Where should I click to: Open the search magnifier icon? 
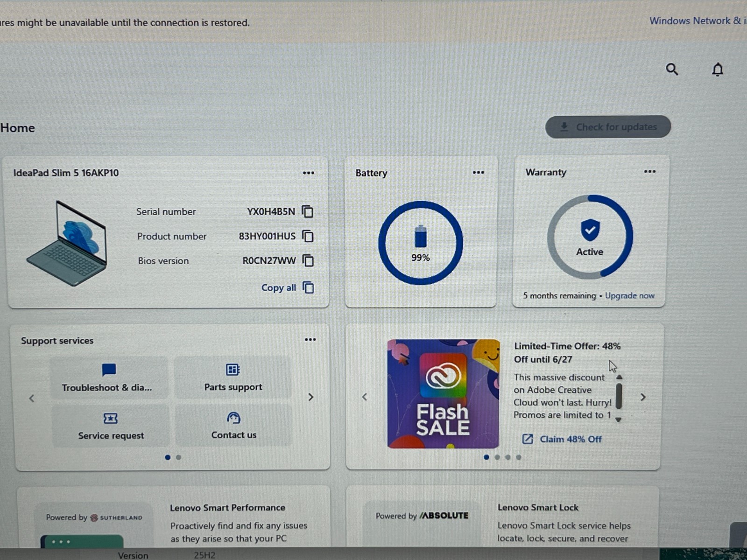pyautogui.click(x=672, y=70)
